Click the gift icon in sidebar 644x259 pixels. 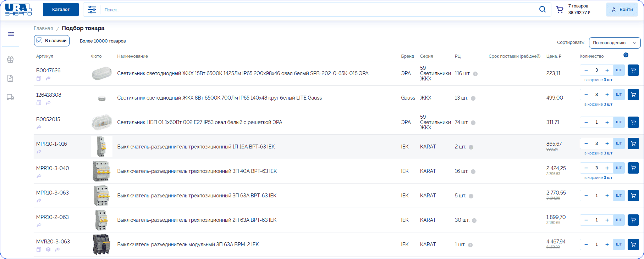tap(10, 60)
